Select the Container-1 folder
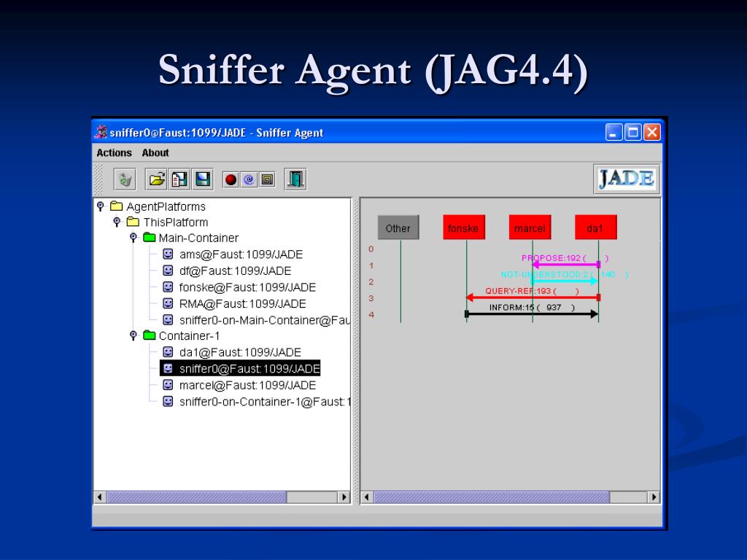This screenshot has height=560, width=747. [182, 336]
